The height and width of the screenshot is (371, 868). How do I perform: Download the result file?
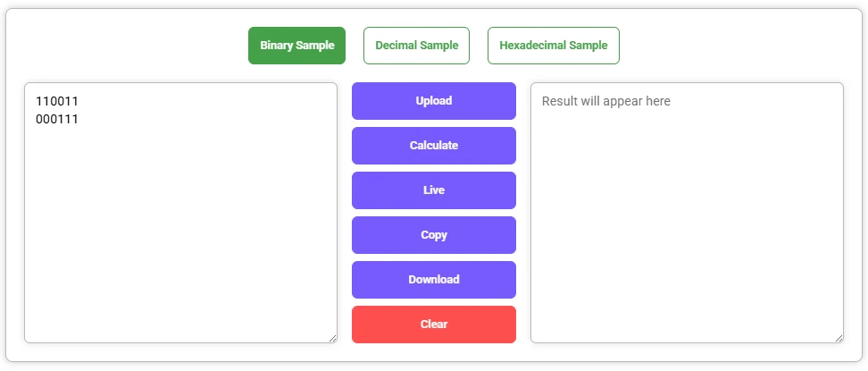pyautogui.click(x=433, y=280)
